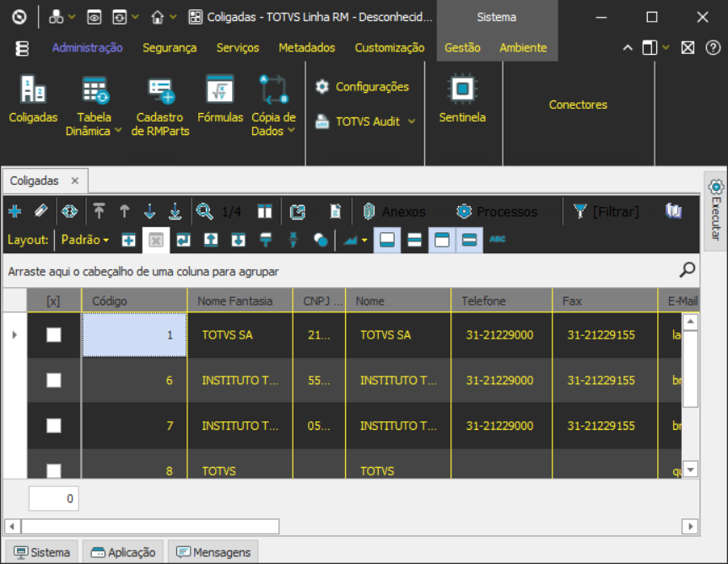This screenshot has height=564, width=728.
Task: Open the Cópia de Dados tool
Action: click(273, 106)
